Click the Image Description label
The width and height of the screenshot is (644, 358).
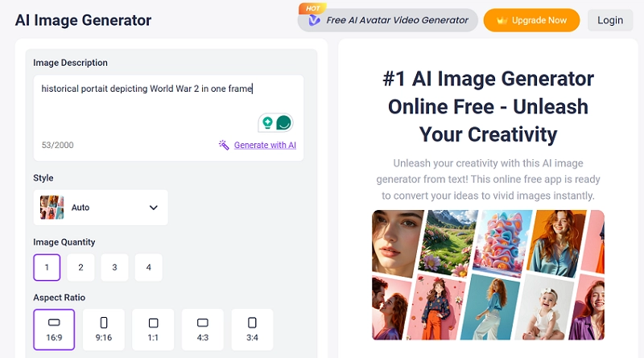(70, 63)
